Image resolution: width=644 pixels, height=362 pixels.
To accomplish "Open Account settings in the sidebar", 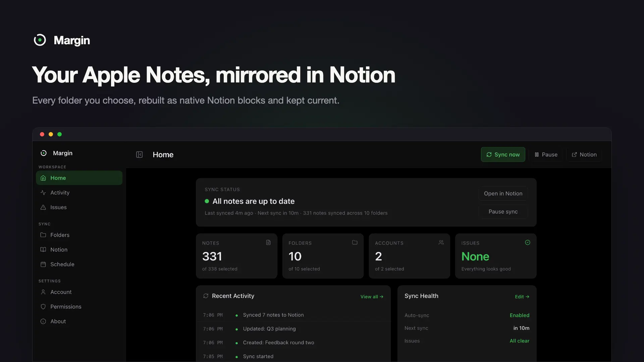I will pyautogui.click(x=79, y=292).
